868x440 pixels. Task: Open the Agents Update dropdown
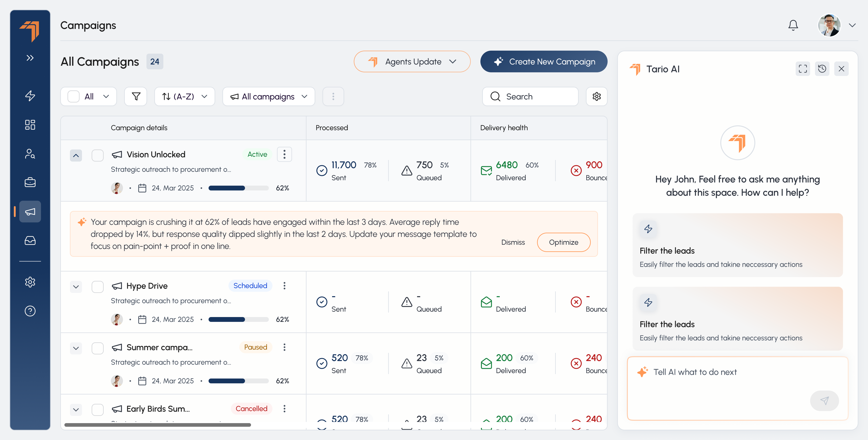412,61
